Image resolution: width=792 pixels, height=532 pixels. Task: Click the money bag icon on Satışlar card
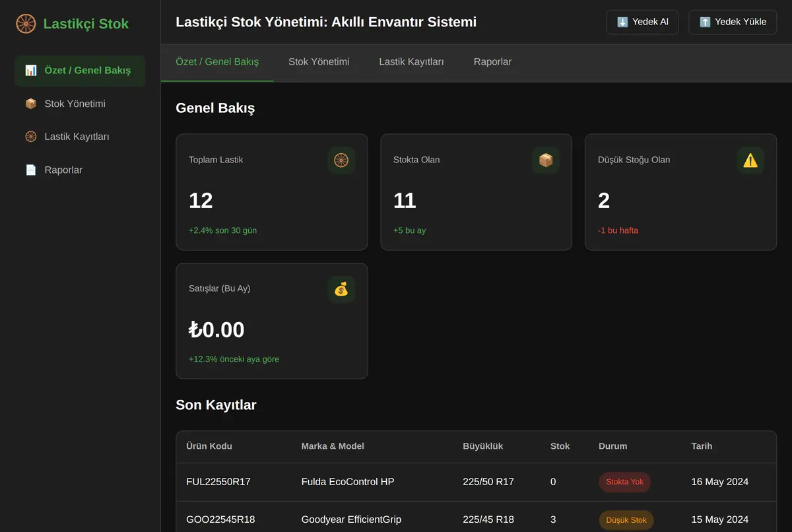341,289
